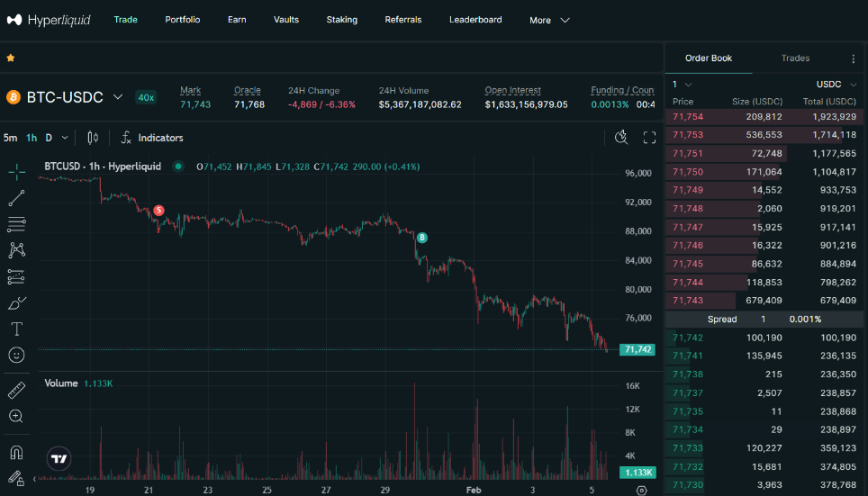
Task: Toggle the favorite star for this market
Action: [x=11, y=58]
